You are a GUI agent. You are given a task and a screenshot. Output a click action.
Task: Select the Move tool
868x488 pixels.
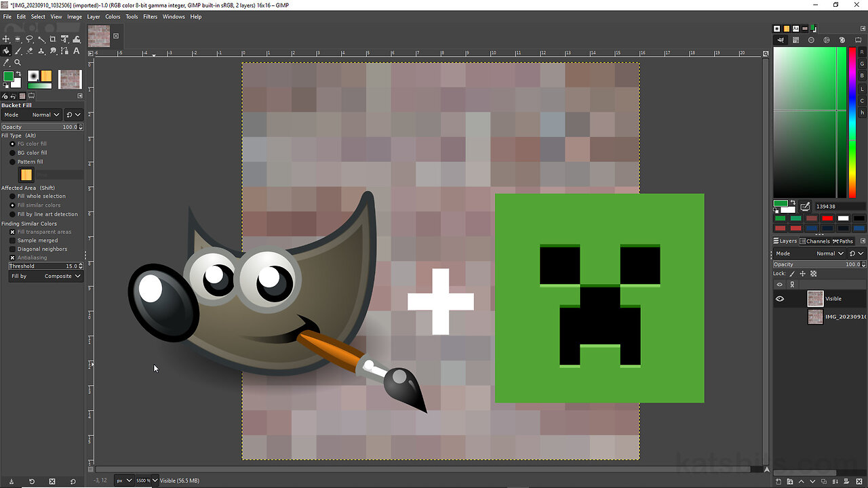pos(6,39)
